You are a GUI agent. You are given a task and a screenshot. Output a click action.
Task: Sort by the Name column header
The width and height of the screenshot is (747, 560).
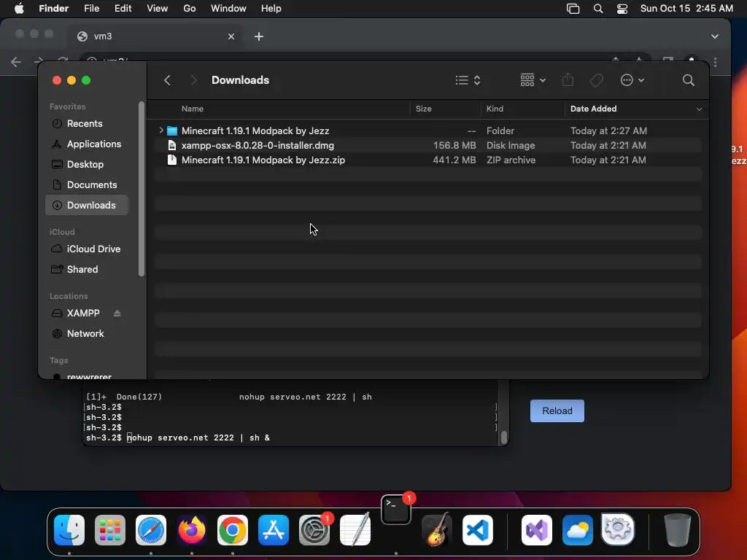click(193, 109)
